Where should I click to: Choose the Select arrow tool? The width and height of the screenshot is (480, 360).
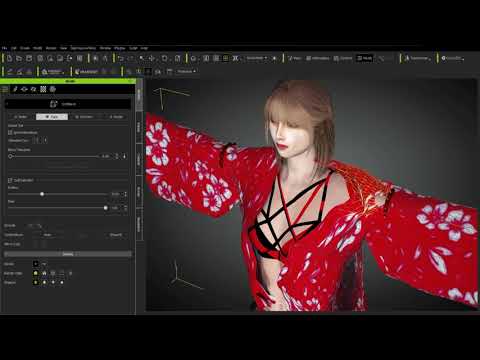[x=142, y=58]
